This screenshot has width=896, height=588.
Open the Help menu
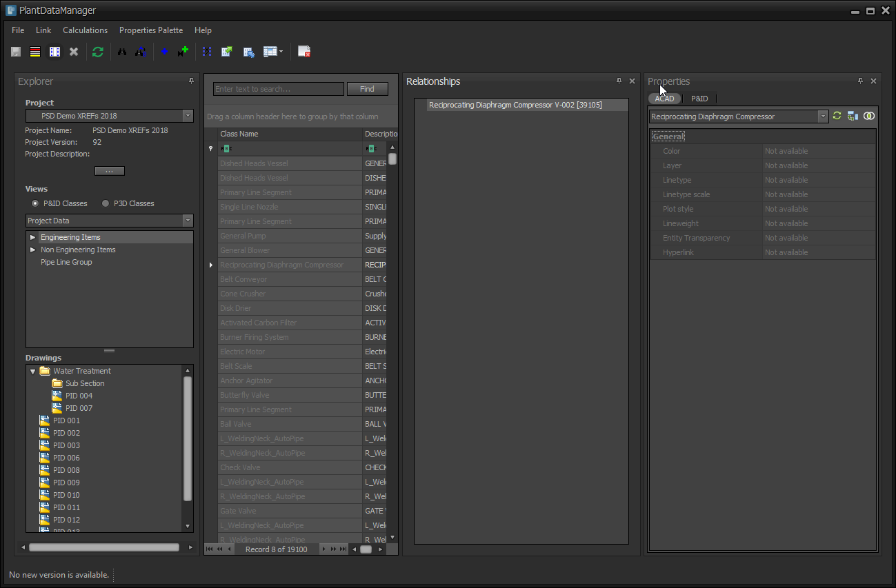pos(203,30)
